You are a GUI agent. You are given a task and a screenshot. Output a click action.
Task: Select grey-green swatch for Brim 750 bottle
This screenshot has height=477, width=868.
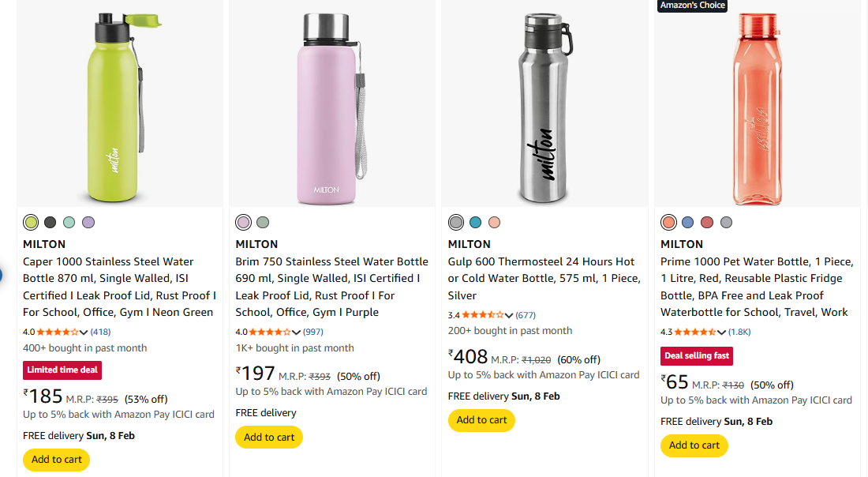pos(263,222)
